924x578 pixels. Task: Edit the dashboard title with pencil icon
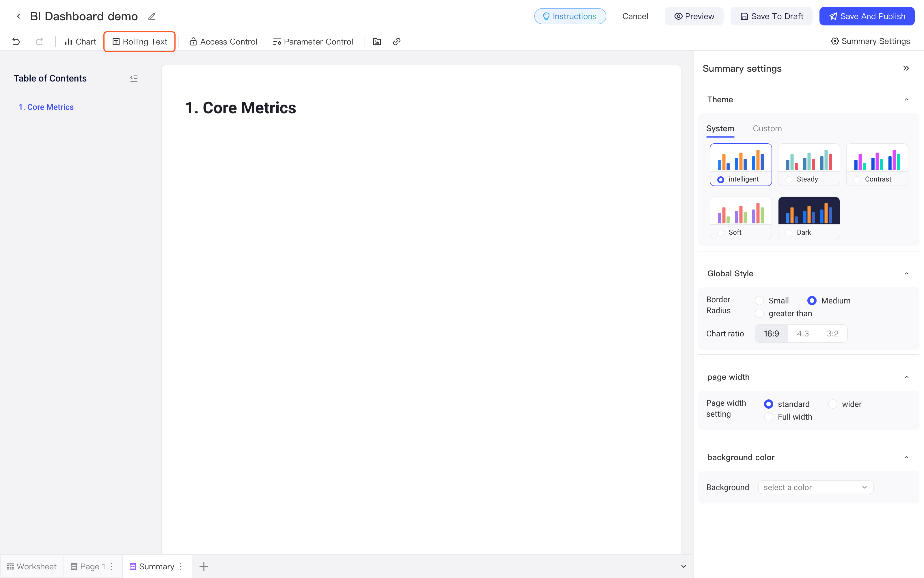click(x=152, y=16)
